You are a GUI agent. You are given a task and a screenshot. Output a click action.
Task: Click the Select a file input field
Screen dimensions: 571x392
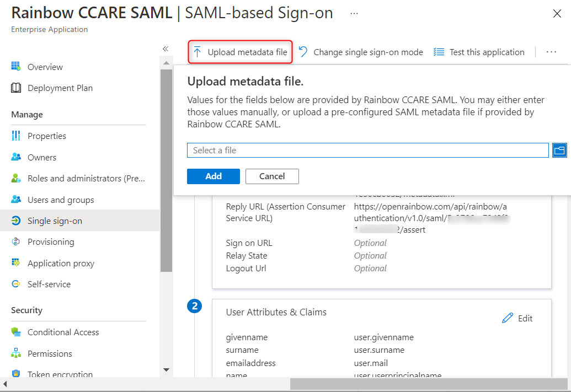pos(367,150)
